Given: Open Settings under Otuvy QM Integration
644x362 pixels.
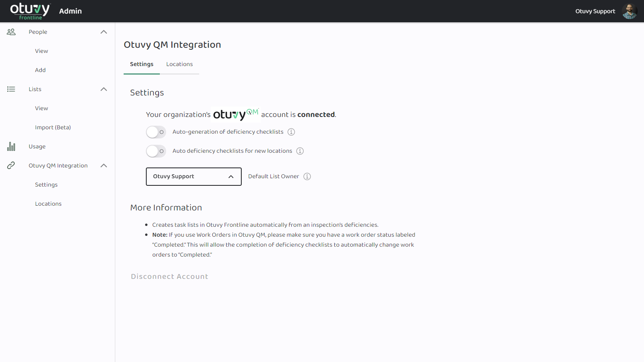Looking at the screenshot, I should (x=46, y=185).
